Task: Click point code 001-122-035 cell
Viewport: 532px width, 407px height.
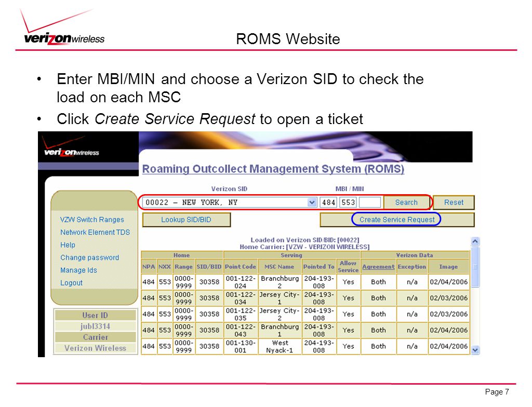Action: [x=240, y=315]
